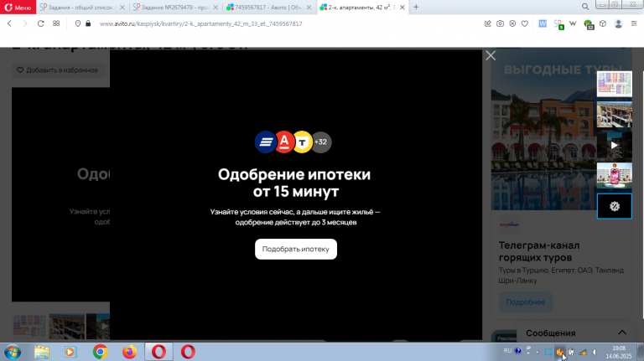
Task: Open the Windows Start menu
Action: pyautogui.click(x=13, y=352)
